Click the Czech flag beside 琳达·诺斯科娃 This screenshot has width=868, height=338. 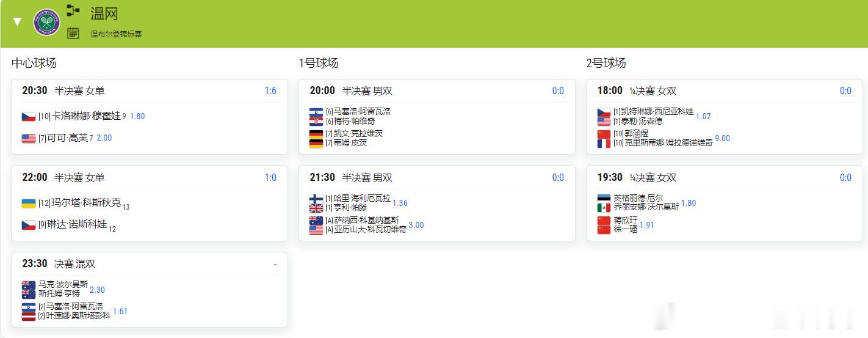[x=29, y=225]
